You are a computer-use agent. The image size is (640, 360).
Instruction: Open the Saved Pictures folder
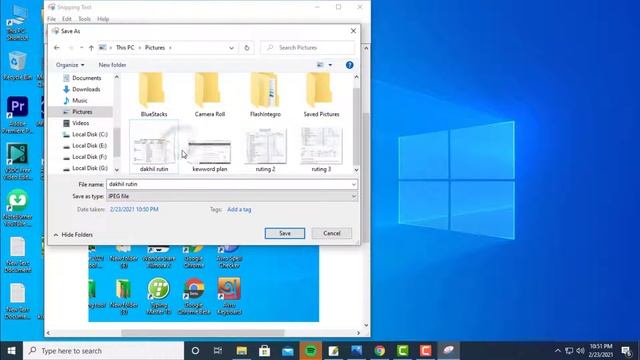(321, 95)
